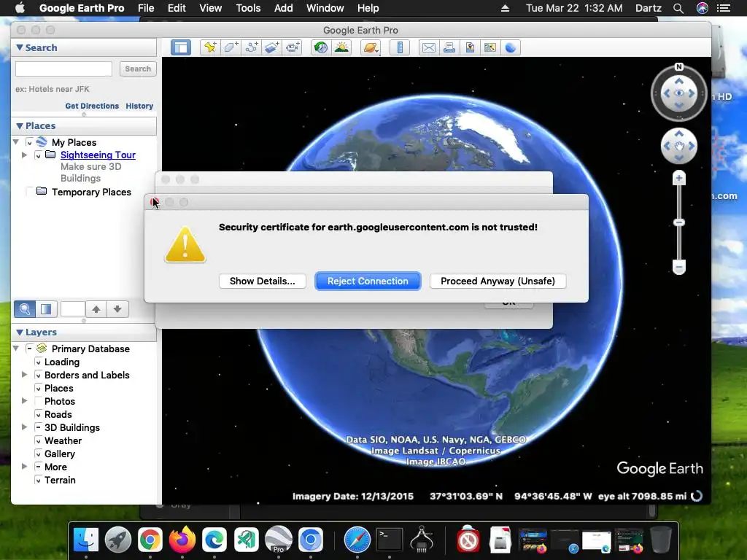Screen dimensions: 747x560
Task: Toggle the Weather layer checkbox
Action: coord(38,441)
